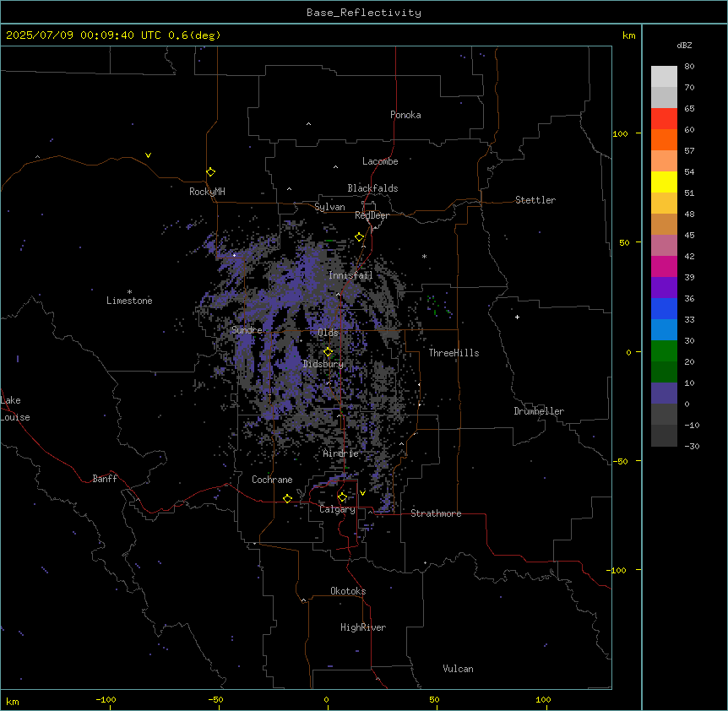Click the yellow diamond marker above Calgary label

coord(342,497)
